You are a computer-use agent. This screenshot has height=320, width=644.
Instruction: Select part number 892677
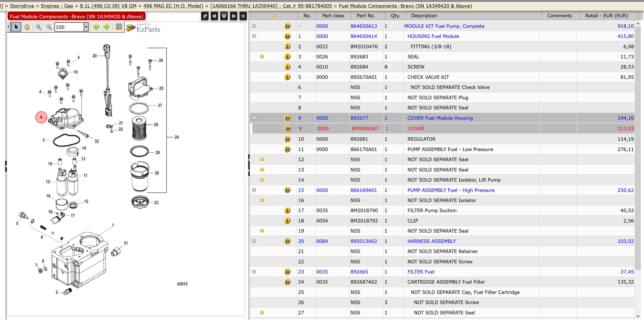click(x=359, y=118)
